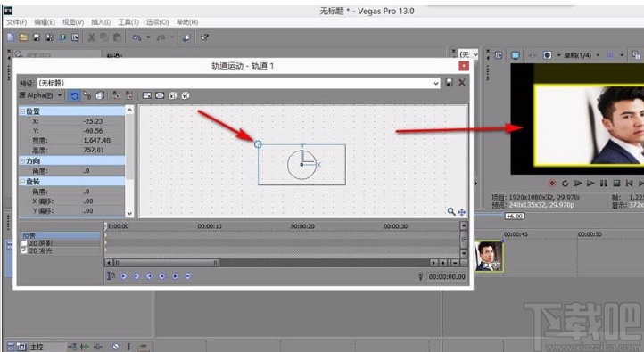Uncheck the 2D 发光 checkbox
The image size is (644, 352).
pos(24,250)
